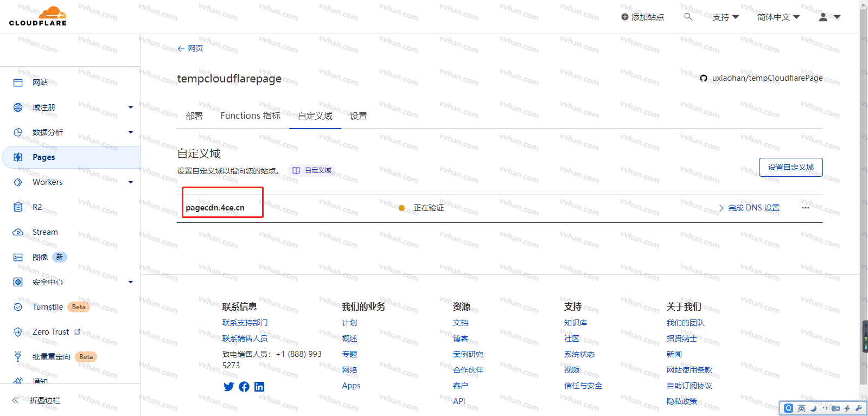868x416 pixels.
Task: Expand the Workers submenu arrow
Action: click(x=131, y=182)
